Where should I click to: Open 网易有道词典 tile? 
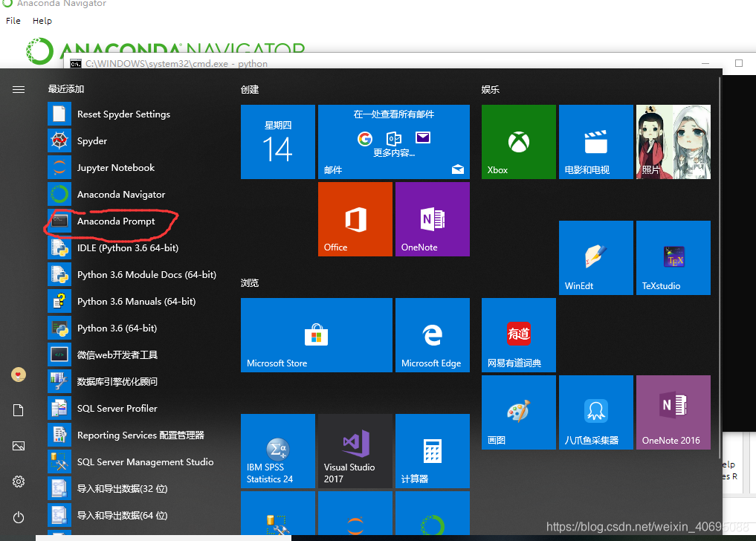coord(519,335)
